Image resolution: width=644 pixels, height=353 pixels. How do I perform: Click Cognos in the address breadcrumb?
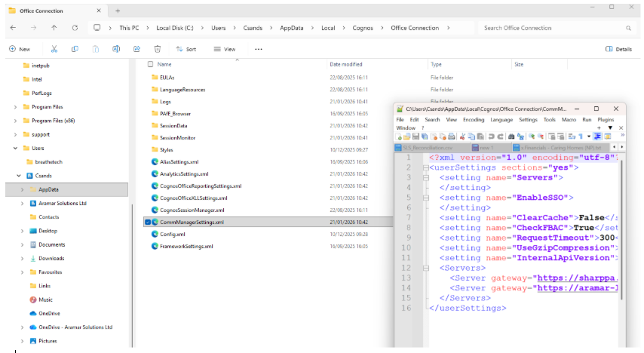tap(363, 28)
